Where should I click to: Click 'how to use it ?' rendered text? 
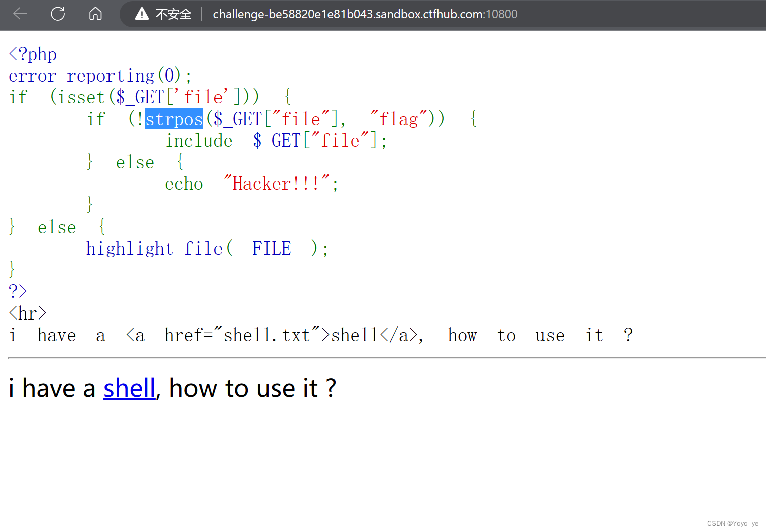(253, 388)
